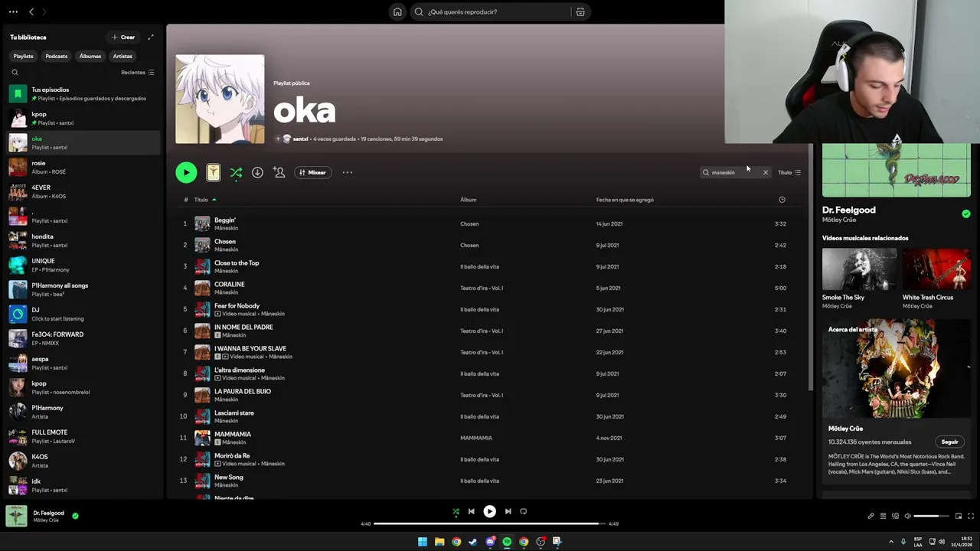The image size is (980, 551).
Task: Toggle repeat in the player bar
Action: (x=524, y=511)
